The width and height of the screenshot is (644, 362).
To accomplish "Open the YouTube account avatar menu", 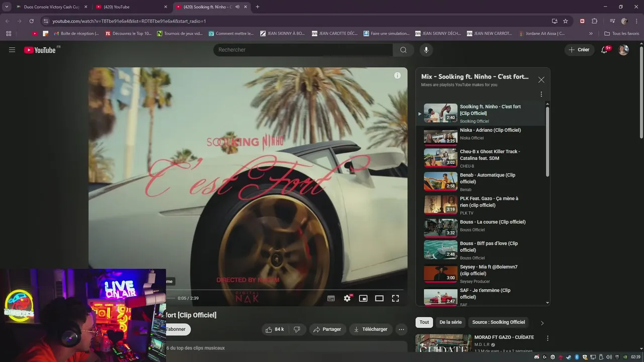I will click(x=623, y=50).
